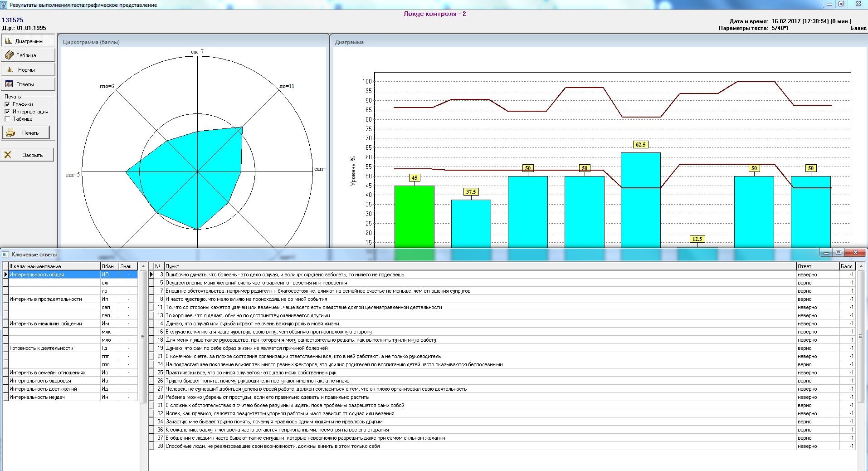This screenshot has height=471, width=868.
Task: Click the grid icon on Ответы button
Action: point(9,84)
